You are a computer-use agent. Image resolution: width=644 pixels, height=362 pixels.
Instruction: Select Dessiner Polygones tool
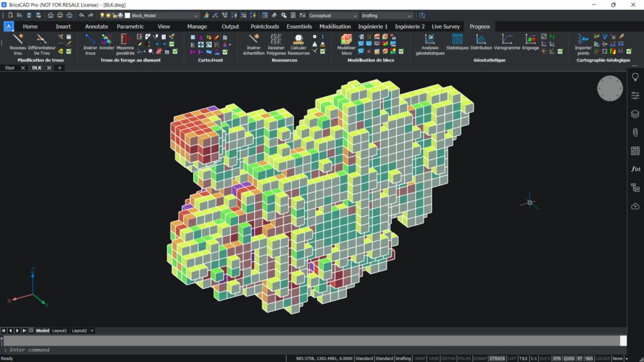pos(276,45)
